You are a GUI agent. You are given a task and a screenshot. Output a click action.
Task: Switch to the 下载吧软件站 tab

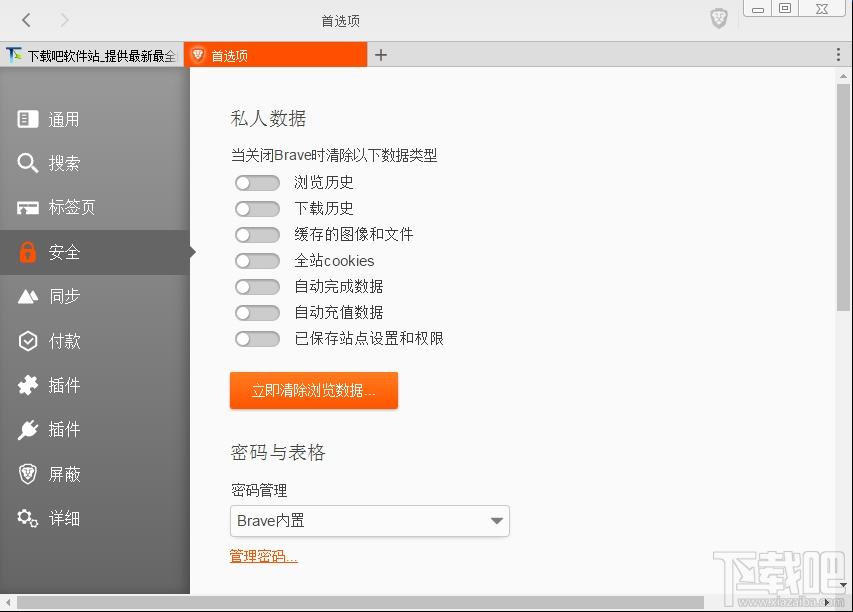pos(92,55)
